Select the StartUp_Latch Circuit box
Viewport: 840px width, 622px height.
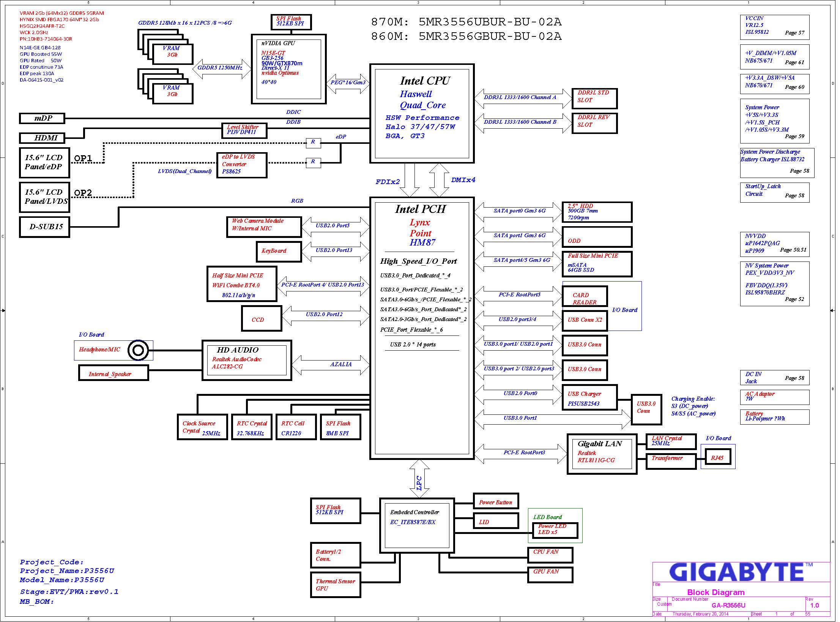[x=775, y=192]
